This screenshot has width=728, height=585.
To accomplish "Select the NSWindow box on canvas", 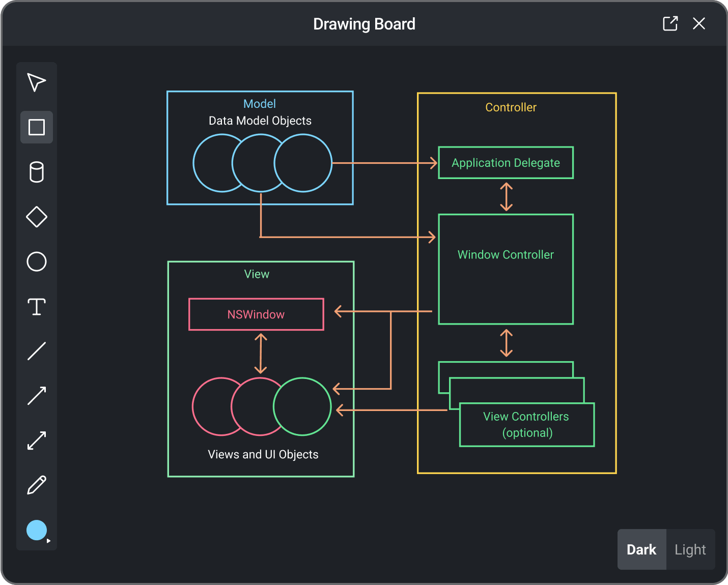I will coord(256,314).
